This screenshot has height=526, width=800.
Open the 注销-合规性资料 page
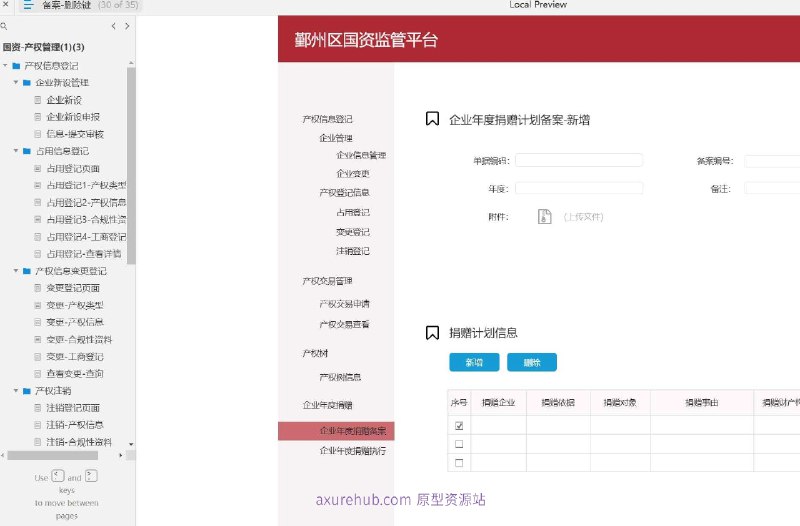[79, 442]
